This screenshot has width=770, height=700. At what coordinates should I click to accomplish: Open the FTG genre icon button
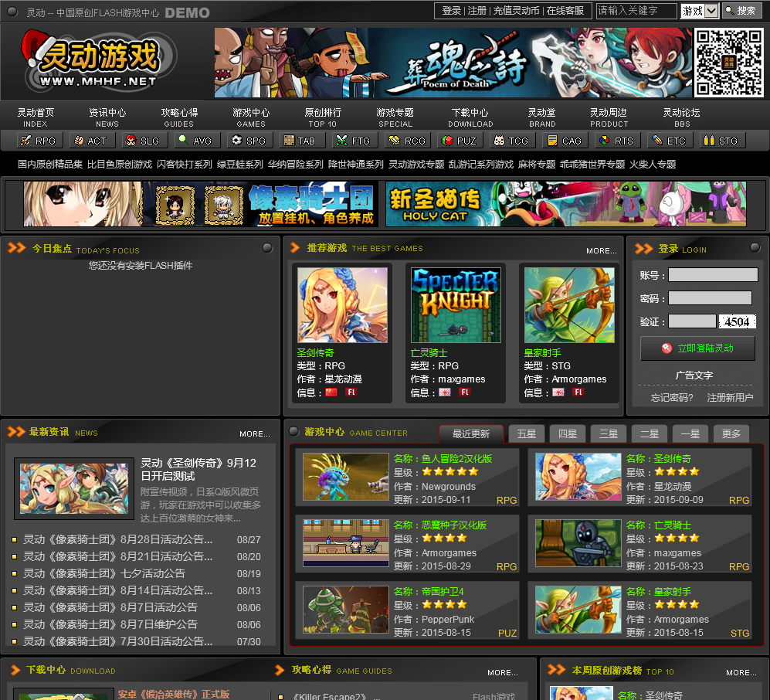(x=355, y=141)
